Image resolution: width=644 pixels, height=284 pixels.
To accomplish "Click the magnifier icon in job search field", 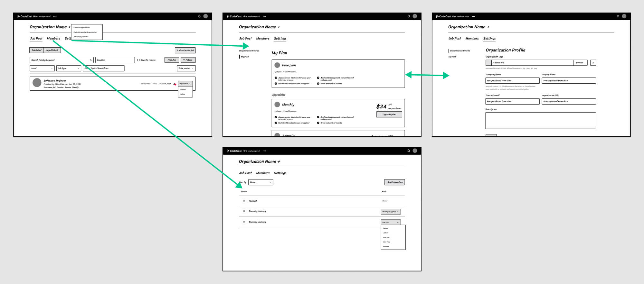I will click(x=91, y=60).
